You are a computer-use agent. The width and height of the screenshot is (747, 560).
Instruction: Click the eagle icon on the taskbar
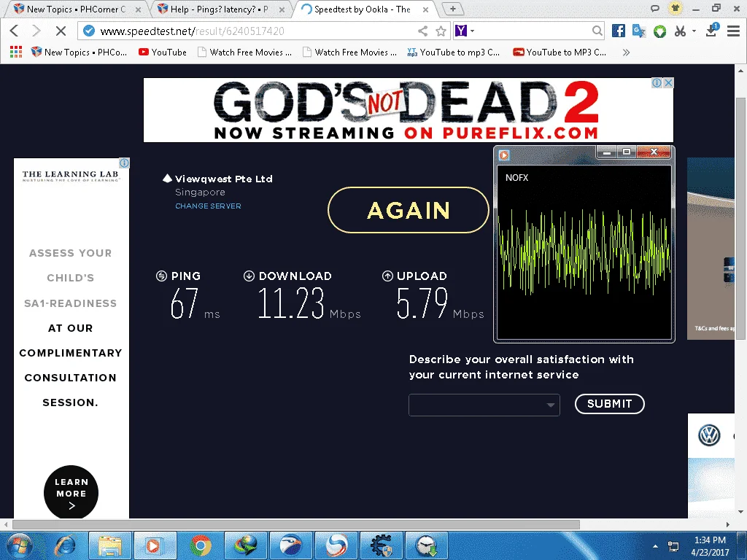click(x=290, y=545)
